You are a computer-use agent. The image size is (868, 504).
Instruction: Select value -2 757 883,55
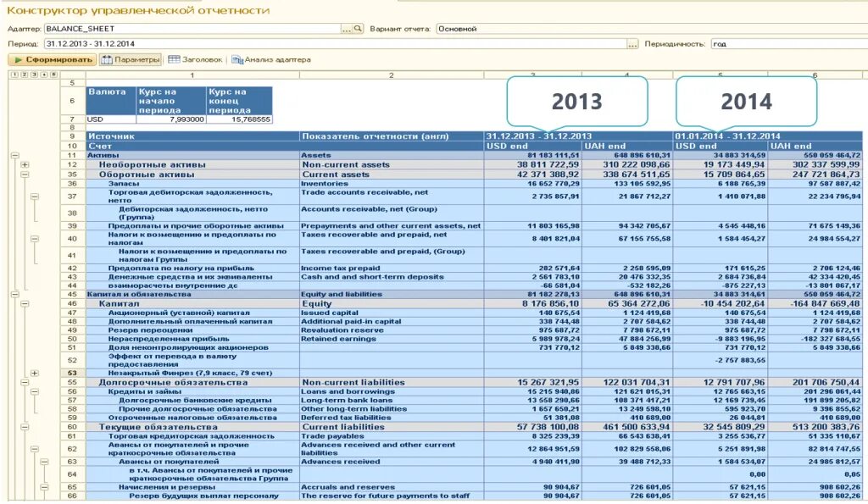[721, 360]
